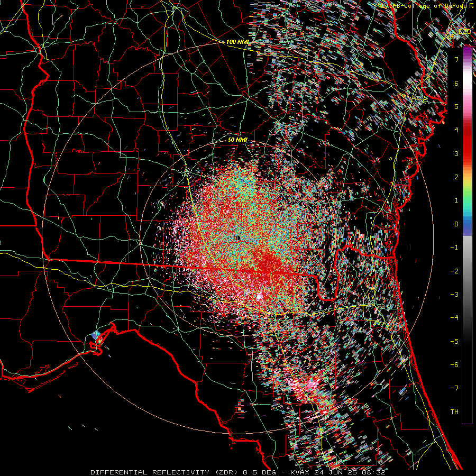This screenshot has height=476, width=476.
Task: Click the '-6' value on color scale
Action: [x=454, y=364]
